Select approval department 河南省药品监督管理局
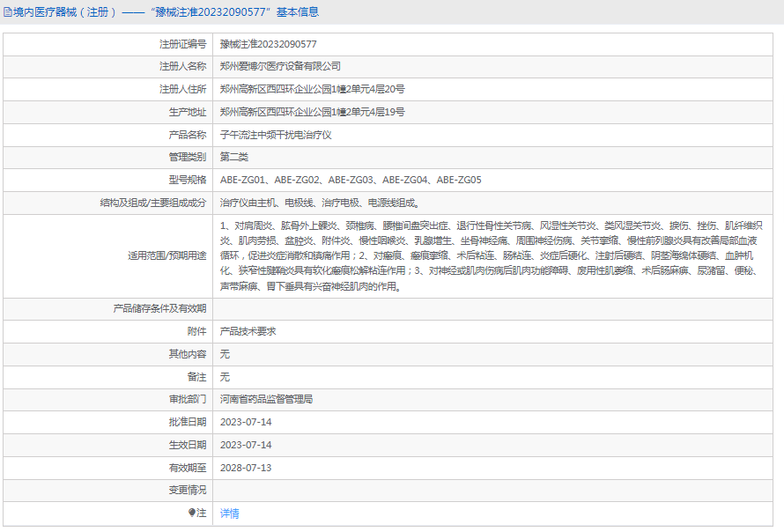This screenshot has height=532, width=784. coord(267,399)
